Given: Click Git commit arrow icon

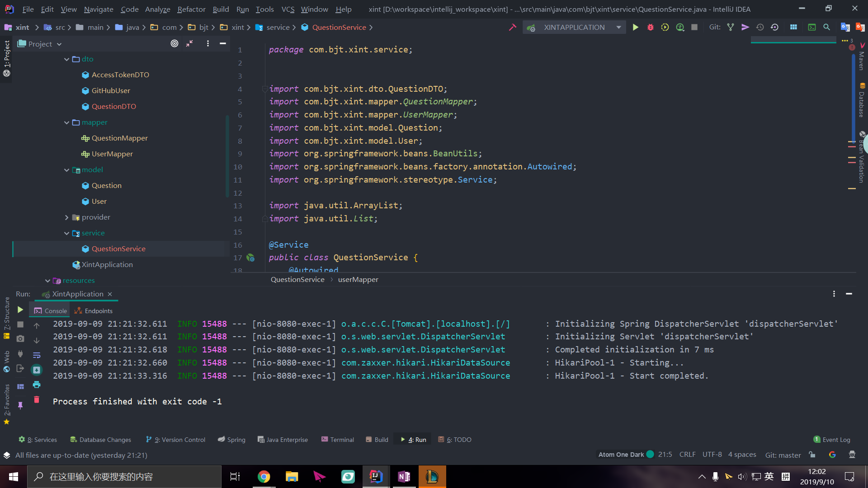Looking at the screenshot, I should 745,27.
